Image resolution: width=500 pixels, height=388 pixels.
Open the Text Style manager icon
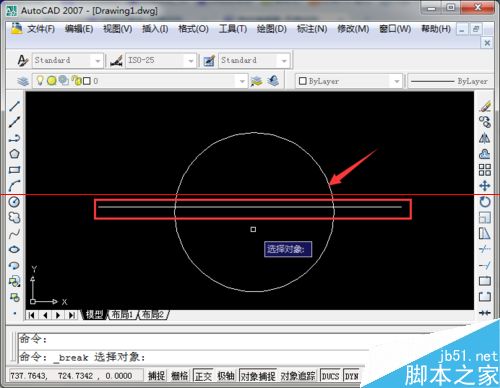pyautogui.click(x=23, y=61)
